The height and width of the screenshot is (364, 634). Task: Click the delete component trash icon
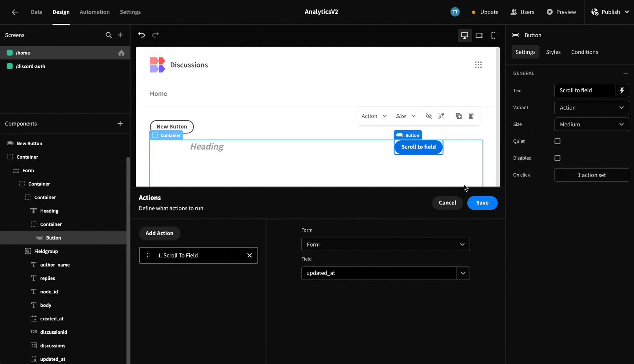pyautogui.click(x=471, y=116)
